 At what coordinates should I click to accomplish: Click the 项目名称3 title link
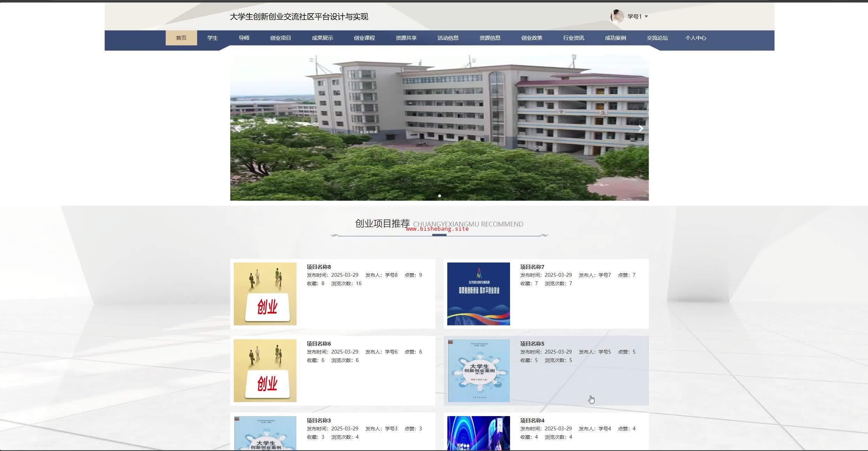click(319, 420)
